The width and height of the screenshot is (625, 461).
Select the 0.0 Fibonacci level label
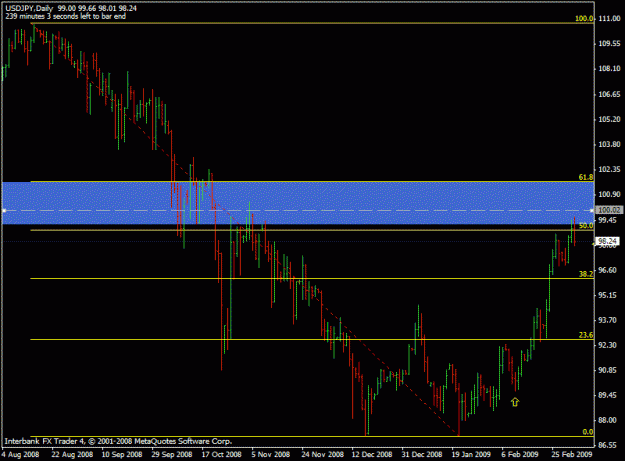(x=588, y=432)
